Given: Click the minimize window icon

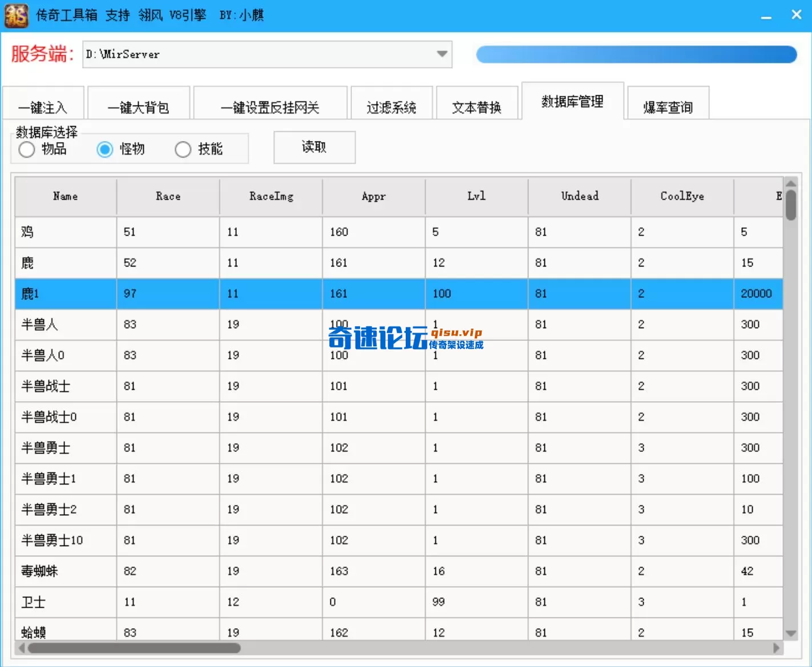Looking at the screenshot, I should click(x=766, y=15).
